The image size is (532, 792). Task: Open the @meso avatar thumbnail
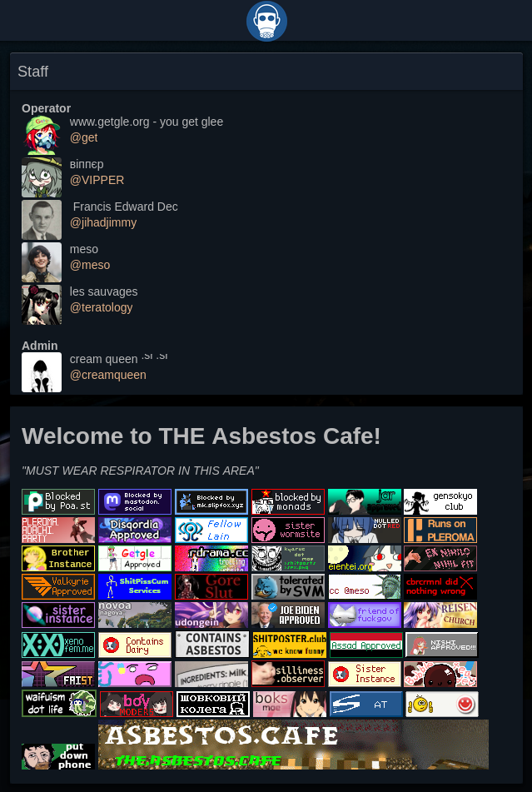[x=42, y=262]
